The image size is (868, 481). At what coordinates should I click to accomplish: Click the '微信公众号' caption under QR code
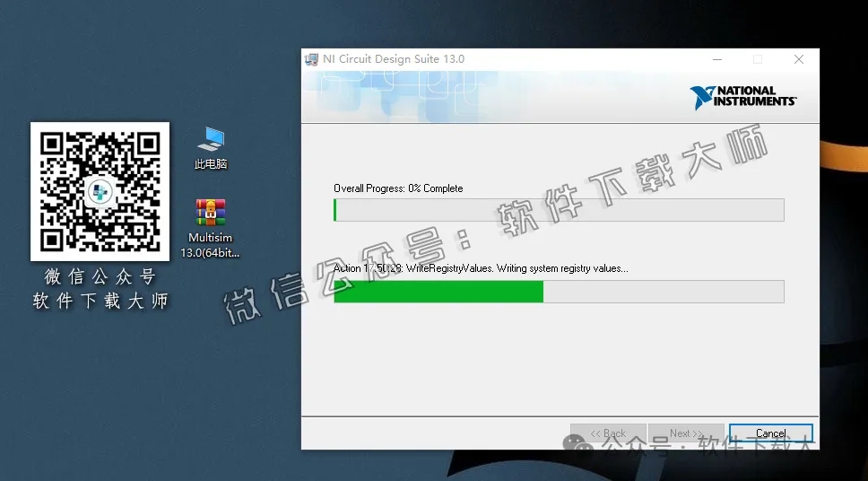100,276
